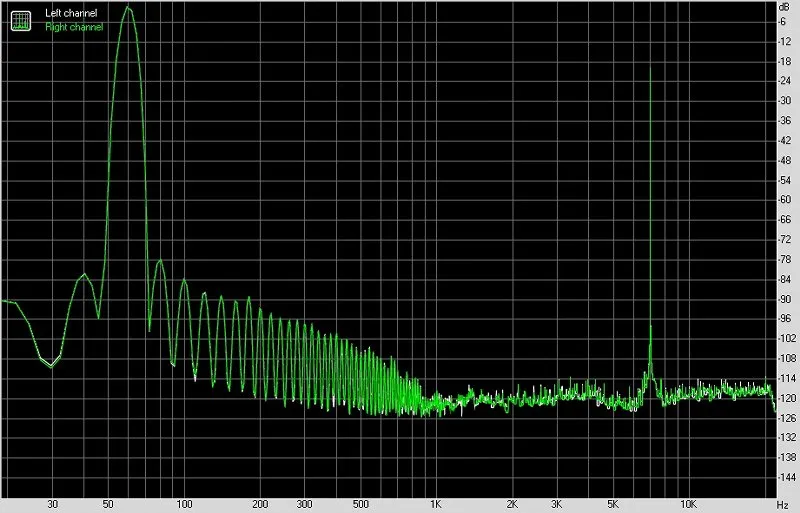Viewport: 800px width, 513px height.
Task: Click the tip of the 7 kHz spike
Action: [650, 68]
